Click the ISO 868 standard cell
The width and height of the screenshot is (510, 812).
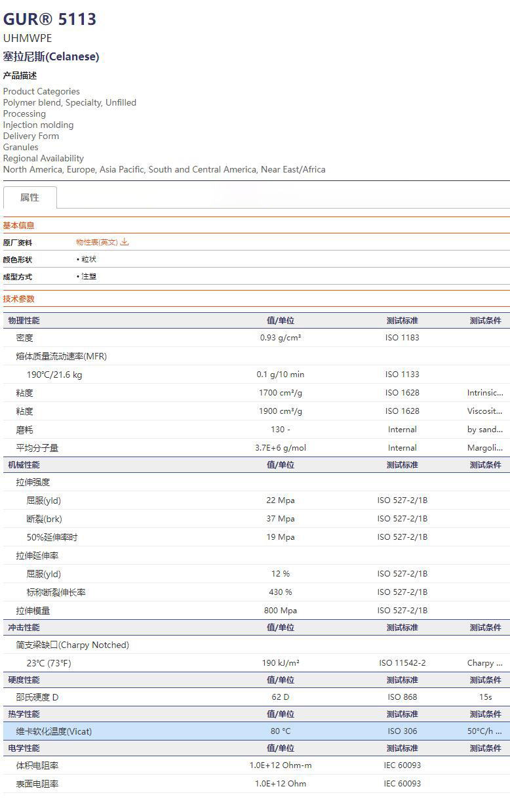click(x=402, y=697)
